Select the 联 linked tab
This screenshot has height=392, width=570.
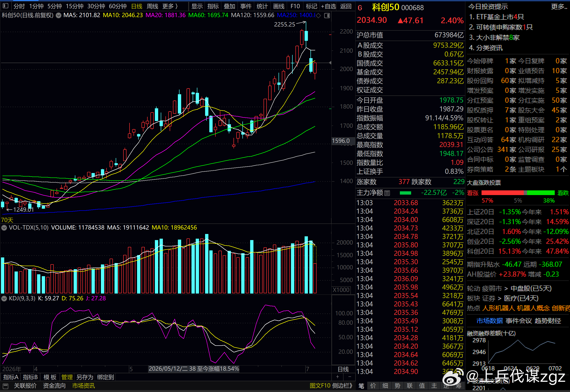pos(409,386)
